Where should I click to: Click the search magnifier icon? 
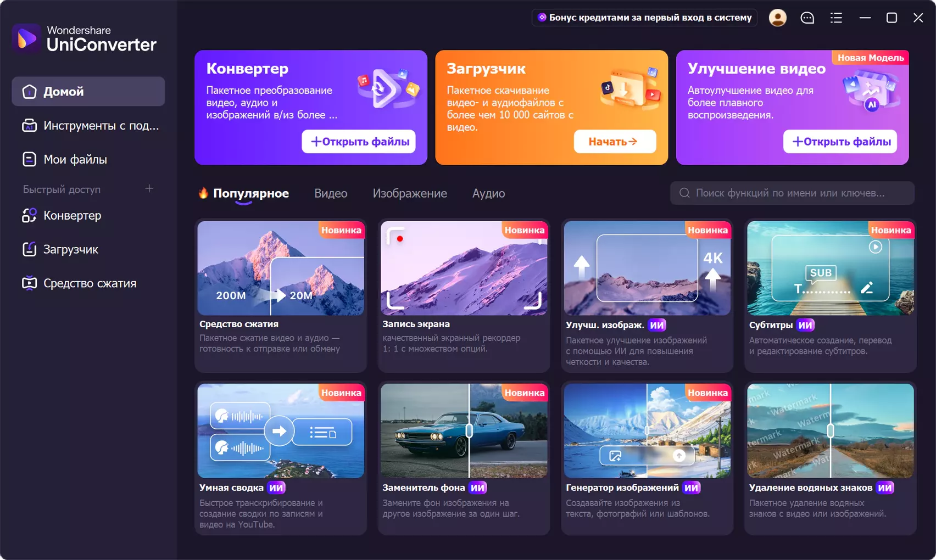(x=684, y=193)
